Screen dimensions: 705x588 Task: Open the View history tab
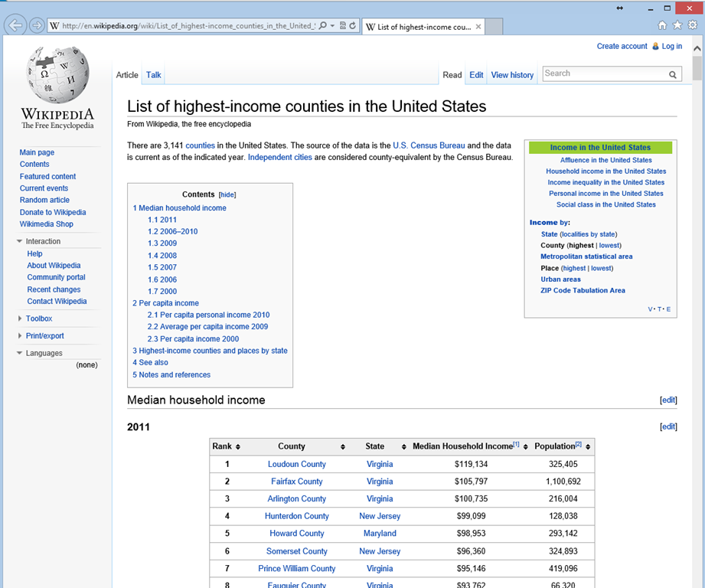click(512, 75)
